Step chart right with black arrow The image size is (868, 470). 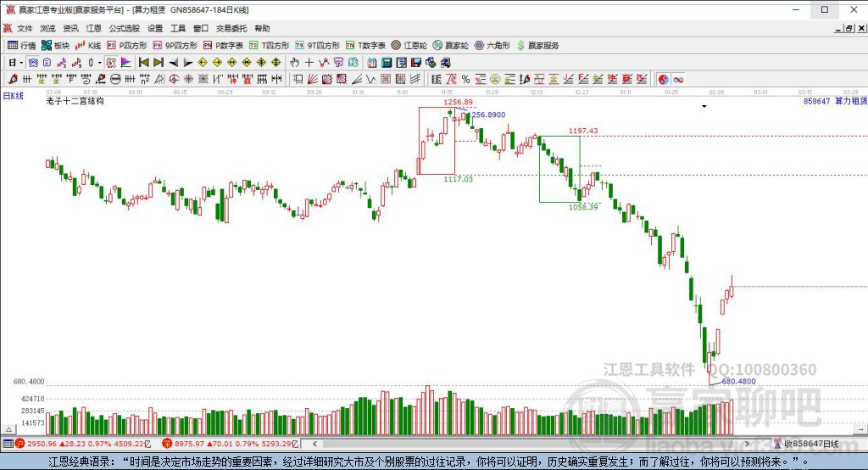187,63
